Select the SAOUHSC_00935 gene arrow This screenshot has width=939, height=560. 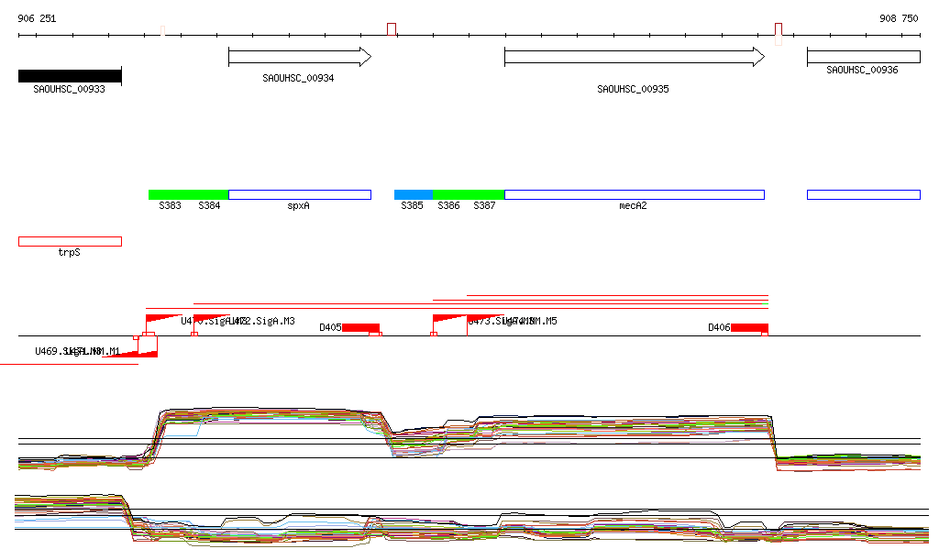[x=634, y=57]
